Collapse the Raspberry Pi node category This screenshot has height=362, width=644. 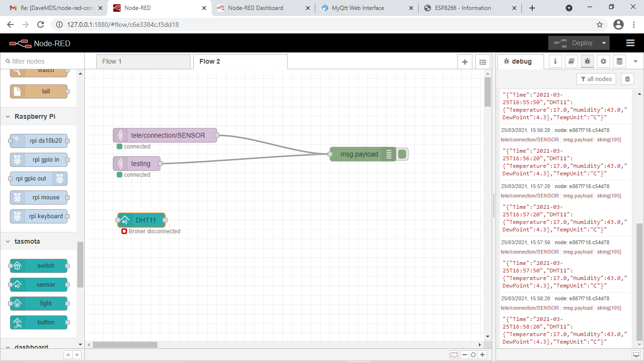[8, 116]
